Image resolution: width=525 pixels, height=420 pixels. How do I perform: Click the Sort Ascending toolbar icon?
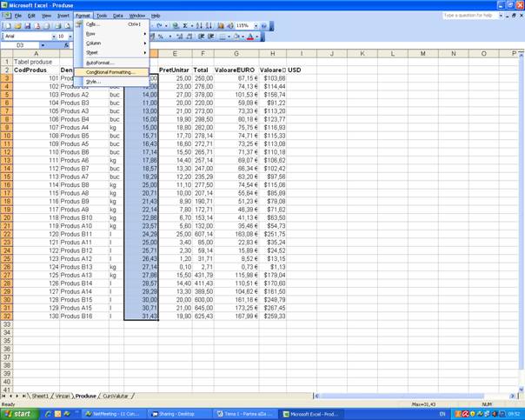197,26
